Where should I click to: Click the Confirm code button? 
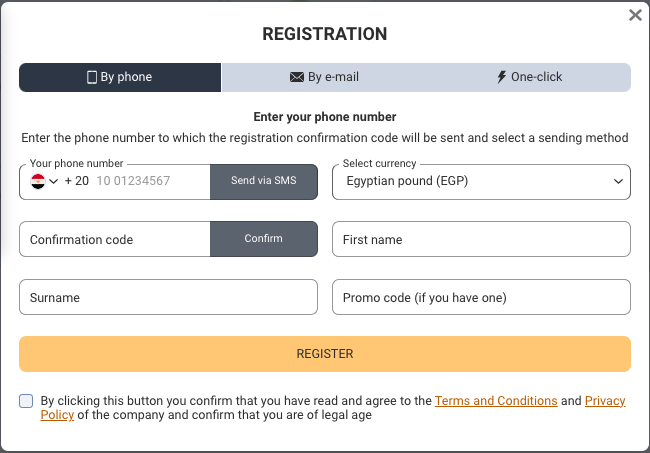[263, 239]
